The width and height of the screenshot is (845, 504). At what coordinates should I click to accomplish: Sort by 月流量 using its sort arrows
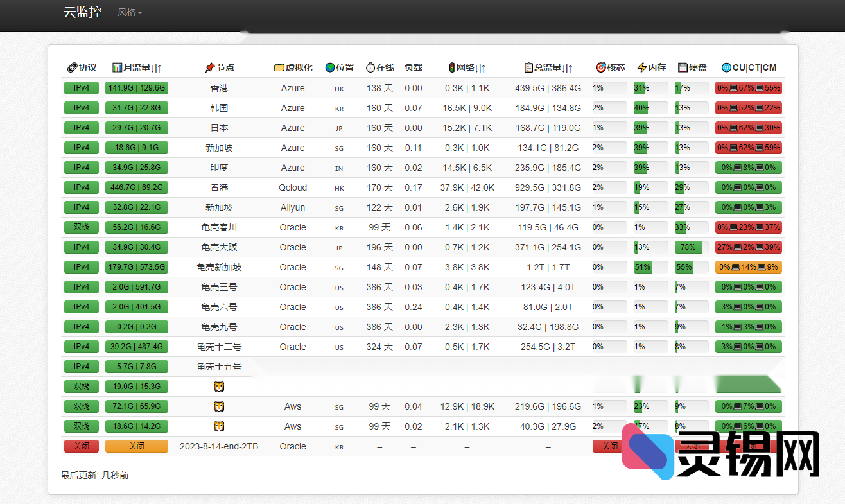[x=157, y=67]
